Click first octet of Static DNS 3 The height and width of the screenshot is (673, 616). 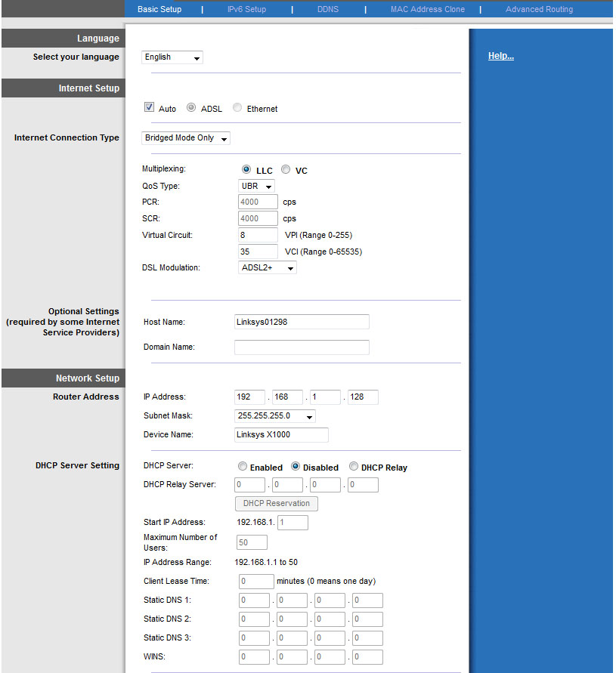[x=254, y=637]
